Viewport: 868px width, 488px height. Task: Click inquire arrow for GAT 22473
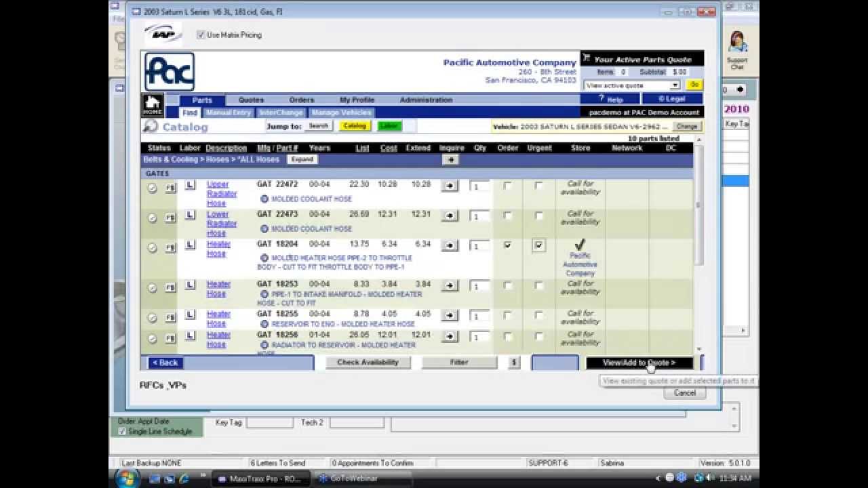450,216
